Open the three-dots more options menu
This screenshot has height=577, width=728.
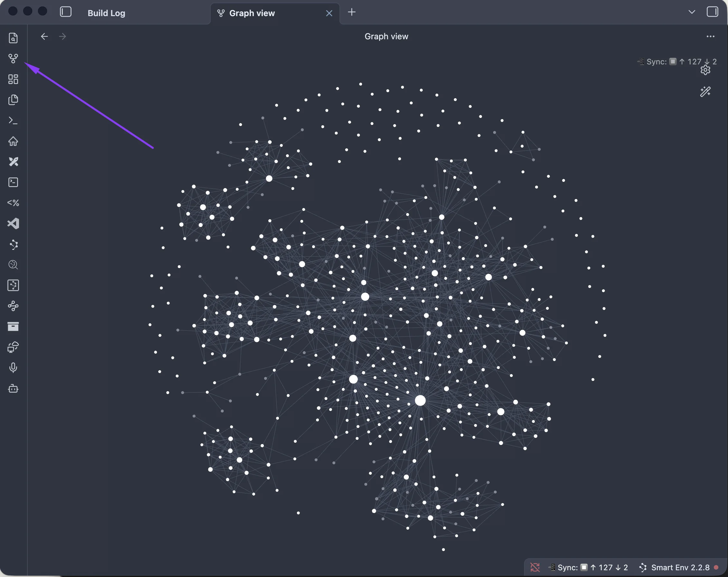[x=710, y=36]
